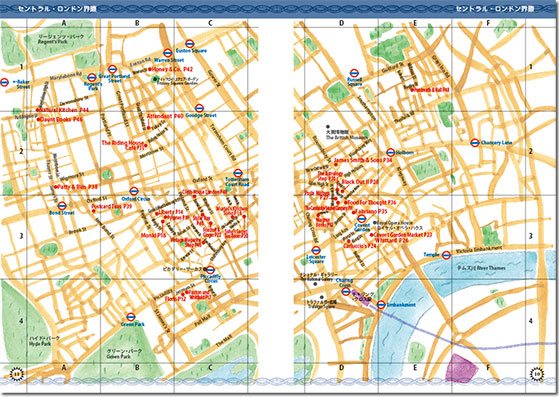Click the Russell Square station icon
This screenshot has height=397, width=559.
[354, 73]
